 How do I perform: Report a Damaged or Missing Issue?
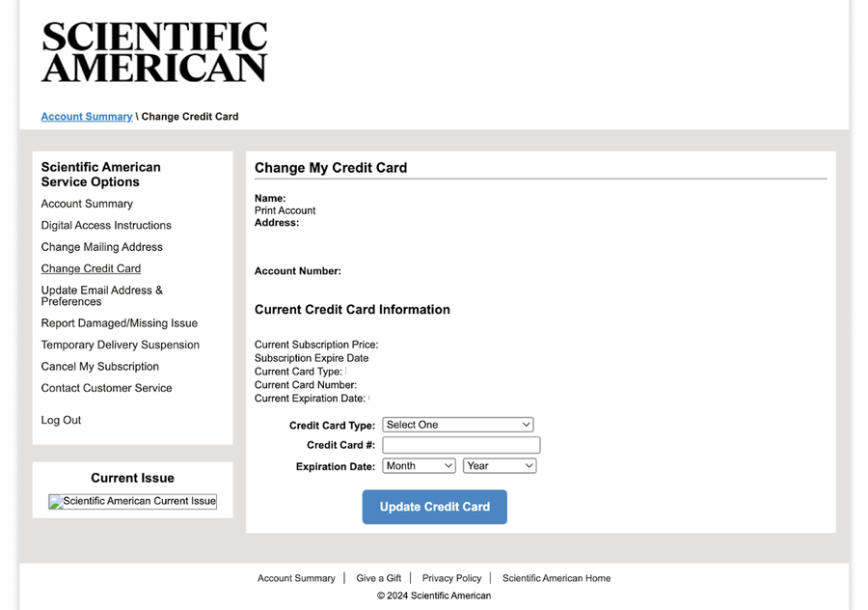pos(119,322)
